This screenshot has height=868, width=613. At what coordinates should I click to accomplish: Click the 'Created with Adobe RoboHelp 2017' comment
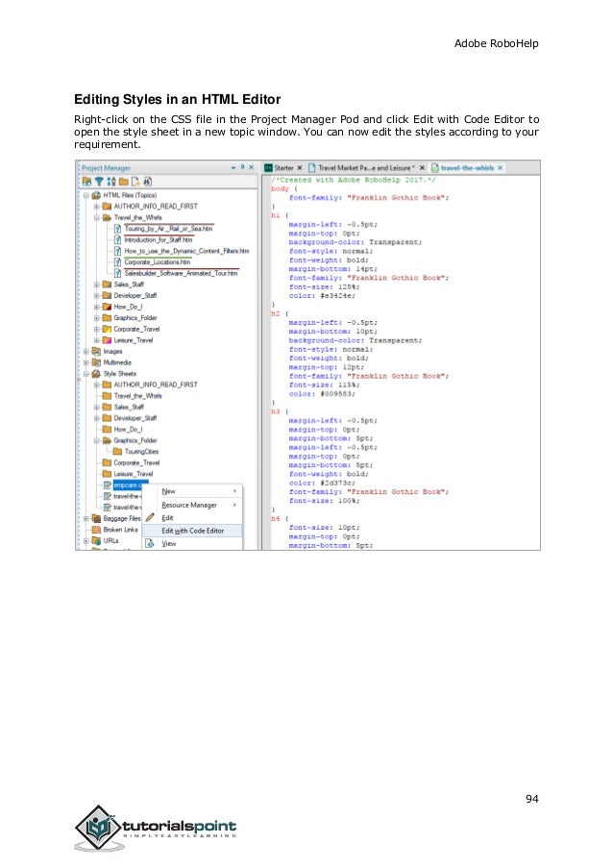point(354,180)
